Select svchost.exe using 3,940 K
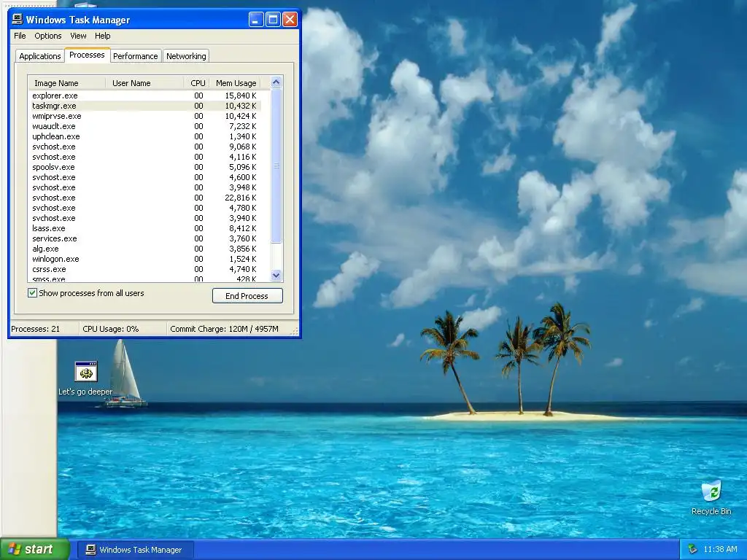Viewport: 747px width, 560px height. pos(145,218)
